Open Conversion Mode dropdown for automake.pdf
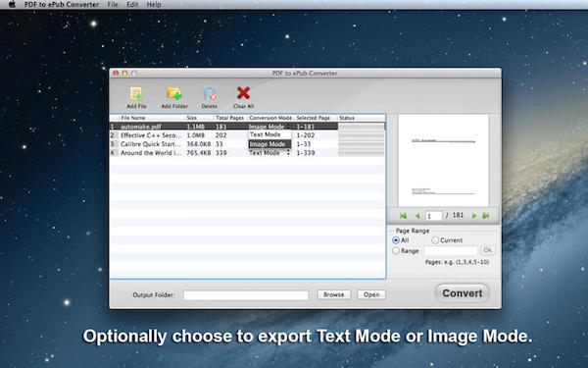 pos(269,127)
